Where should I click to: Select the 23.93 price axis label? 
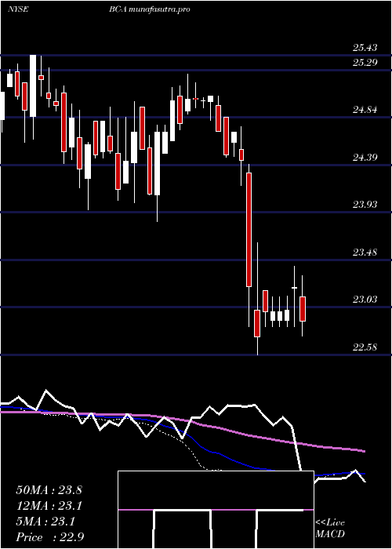(x=366, y=205)
